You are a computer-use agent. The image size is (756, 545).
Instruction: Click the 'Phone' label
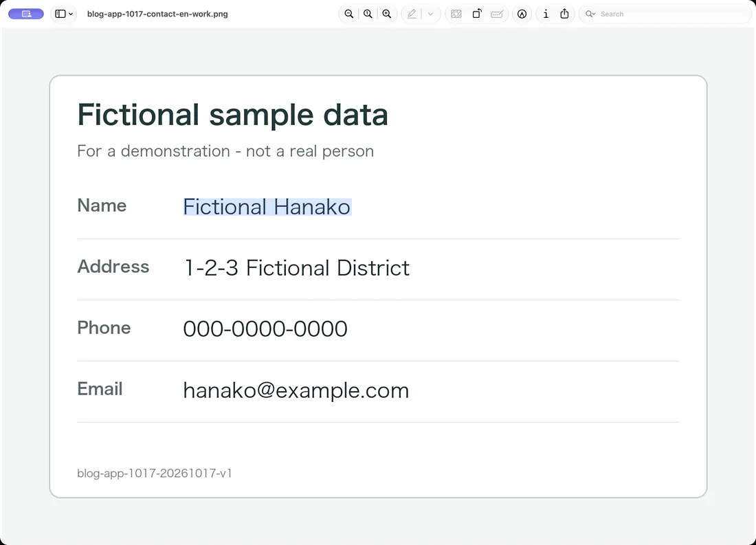tap(104, 328)
